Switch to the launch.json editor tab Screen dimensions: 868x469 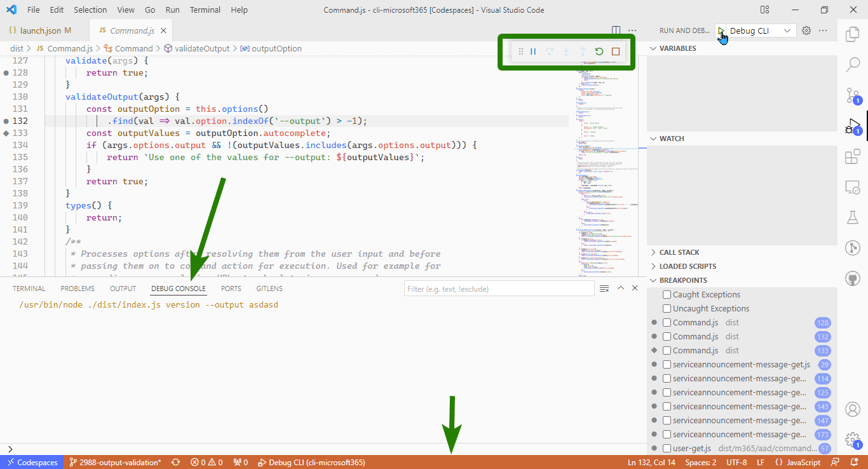[41, 31]
